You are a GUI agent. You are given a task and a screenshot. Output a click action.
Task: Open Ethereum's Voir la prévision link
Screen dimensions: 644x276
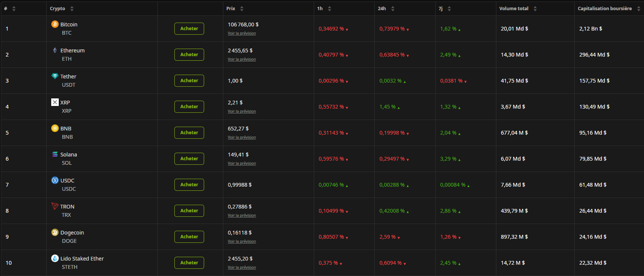(x=242, y=59)
